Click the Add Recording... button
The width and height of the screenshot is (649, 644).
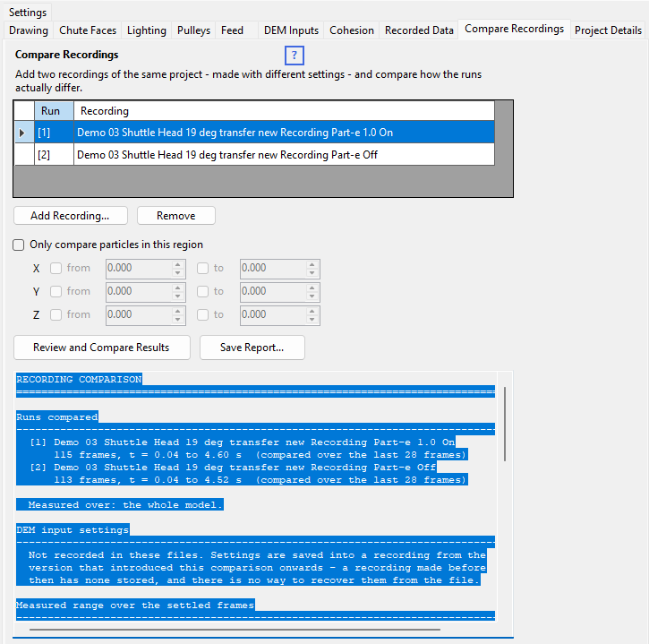(71, 216)
